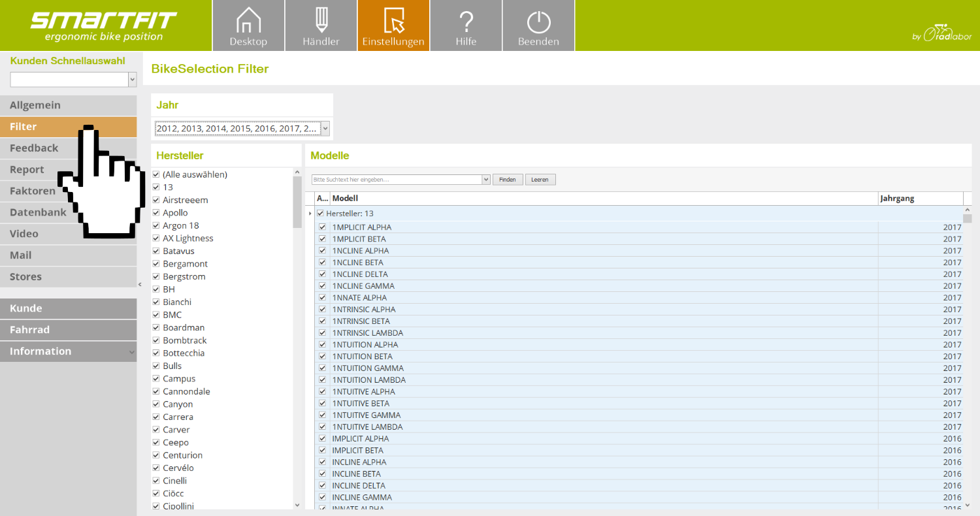Select the Boardman manufacturer row
This screenshot has width=980, height=516.
(223, 328)
